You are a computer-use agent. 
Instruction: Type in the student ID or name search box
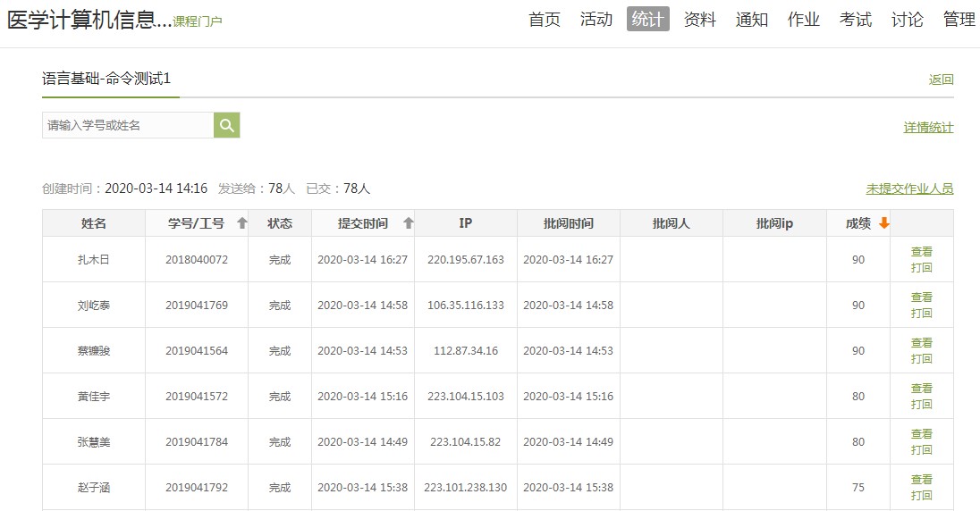(128, 125)
